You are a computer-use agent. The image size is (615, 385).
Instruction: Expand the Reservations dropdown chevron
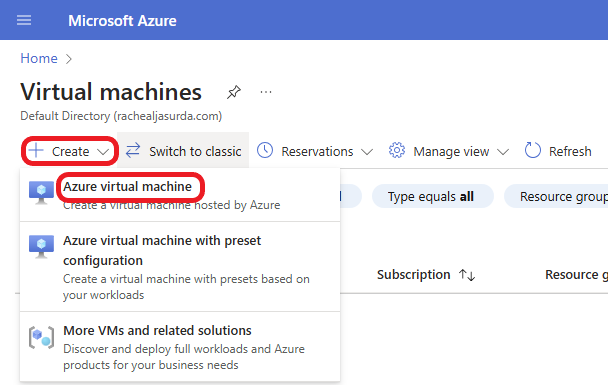pyautogui.click(x=367, y=152)
